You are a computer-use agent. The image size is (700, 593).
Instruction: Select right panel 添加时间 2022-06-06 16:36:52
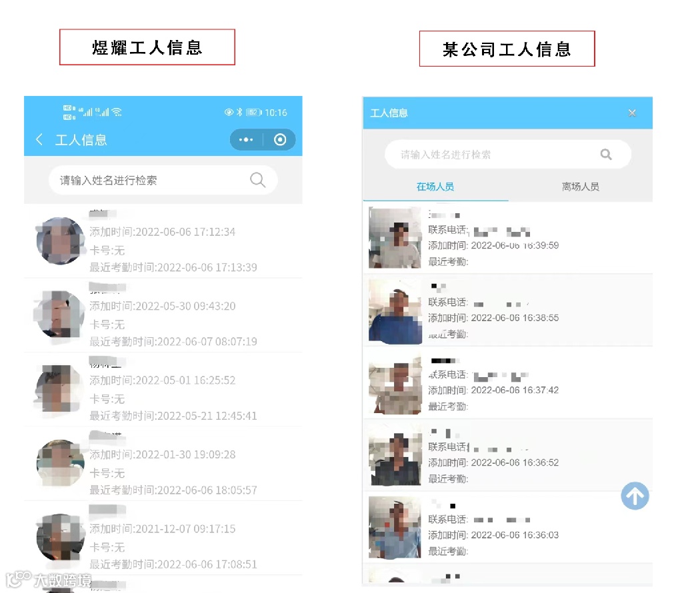[x=493, y=462]
